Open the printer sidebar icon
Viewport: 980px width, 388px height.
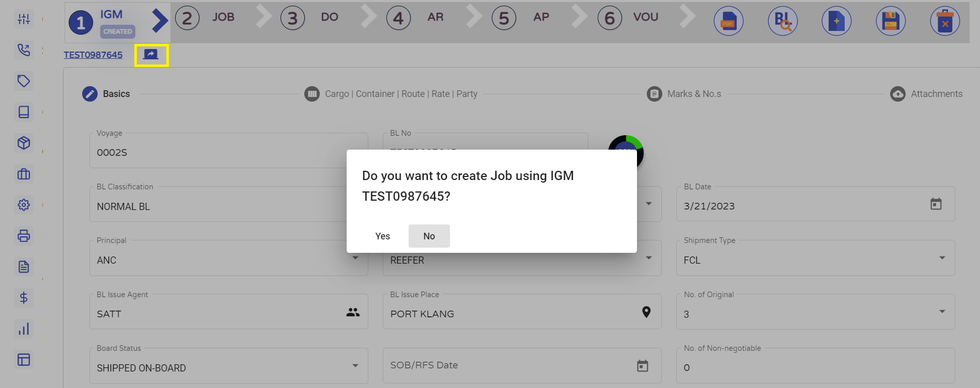click(x=24, y=236)
